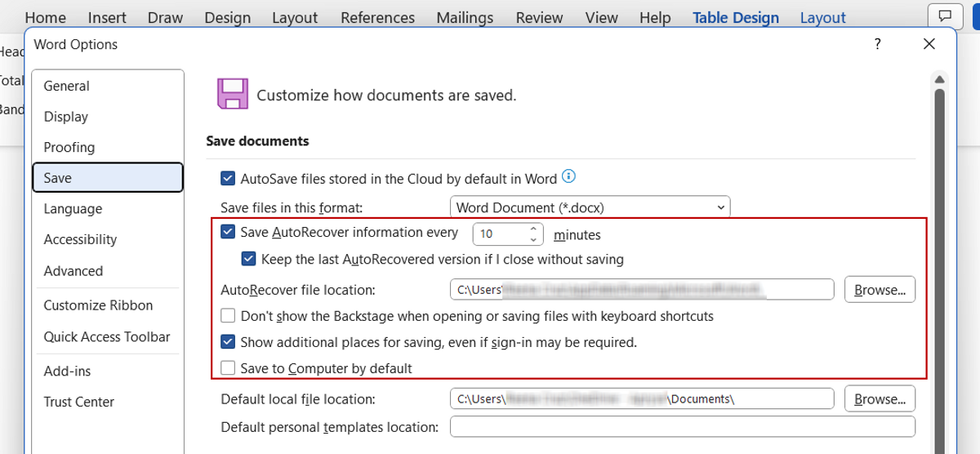Switch to the Draw tab
980x454 pixels.
(166, 17)
